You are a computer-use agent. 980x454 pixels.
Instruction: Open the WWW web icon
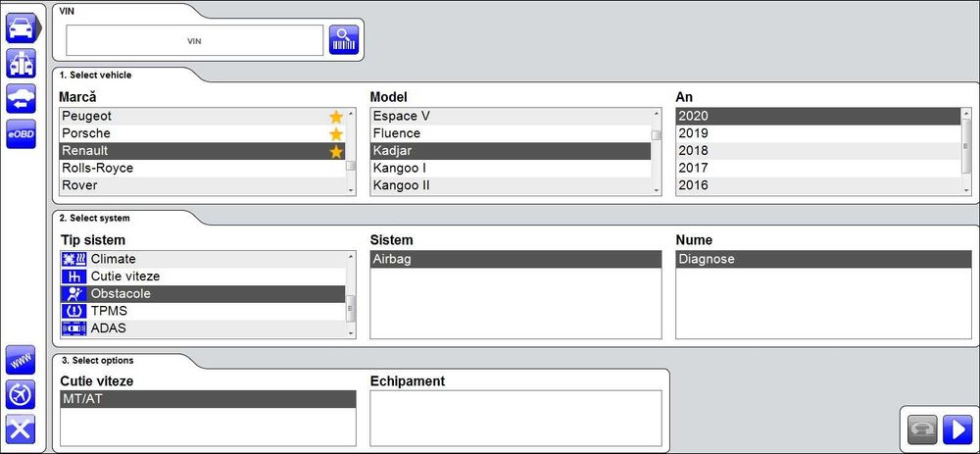pos(22,359)
